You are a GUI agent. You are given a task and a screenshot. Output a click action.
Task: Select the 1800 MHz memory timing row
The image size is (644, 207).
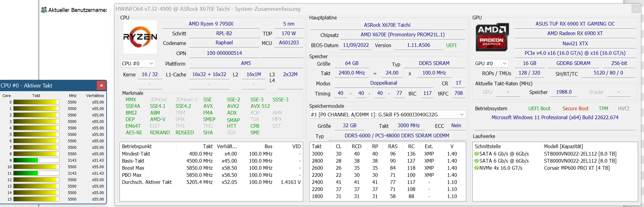pyautogui.click(x=387, y=196)
